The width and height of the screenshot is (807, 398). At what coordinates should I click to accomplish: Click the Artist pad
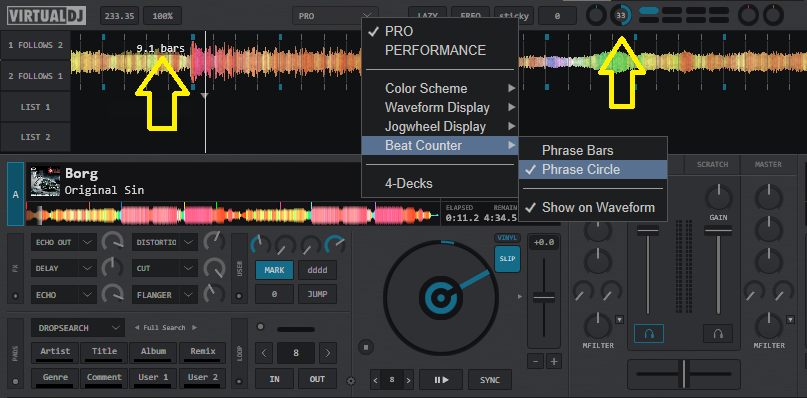55,352
